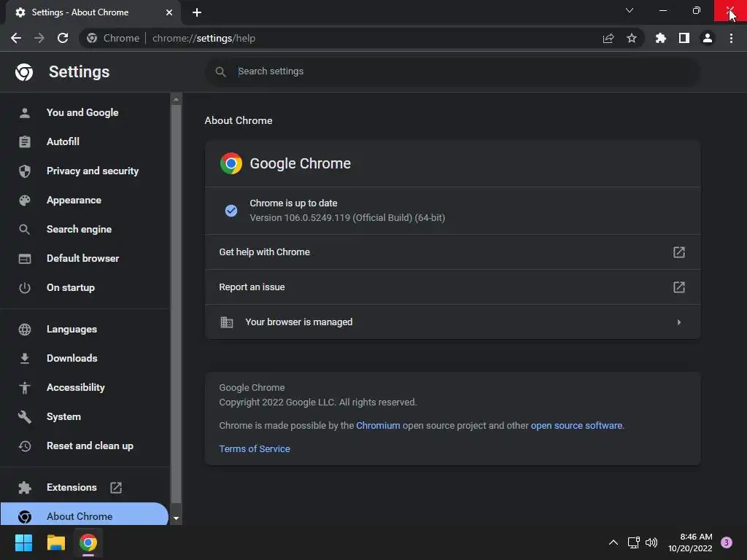Click the Report an issue row
Screen dimensions: 747x560
pos(452,287)
